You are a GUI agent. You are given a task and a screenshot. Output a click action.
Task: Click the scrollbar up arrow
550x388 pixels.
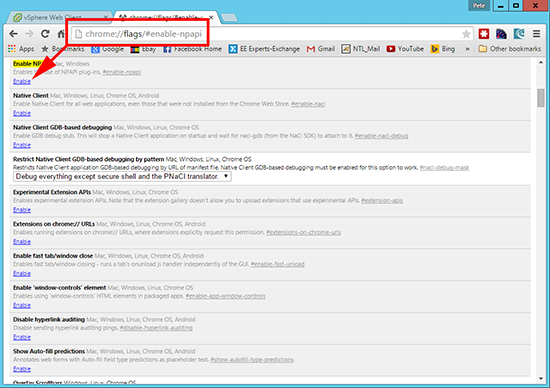(x=541, y=62)
